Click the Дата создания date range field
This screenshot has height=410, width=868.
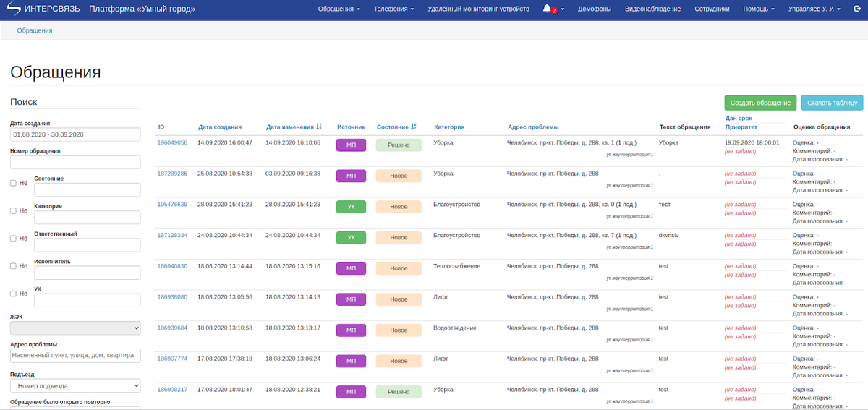(x=75, y=134)
